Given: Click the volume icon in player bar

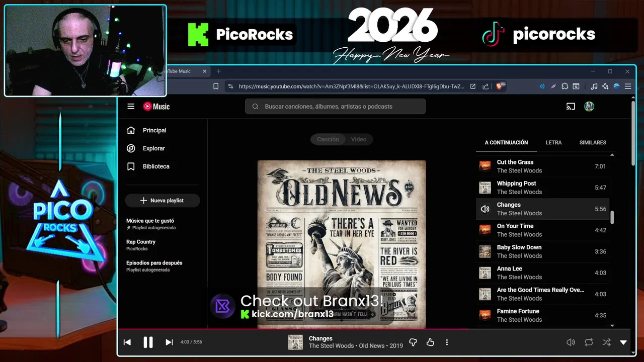Looking at the screenshot, I should 571,342.
